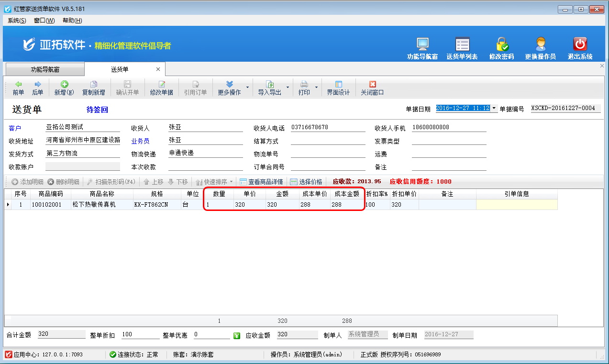Click the 新增 green plus icon
Screen dimensions: 609x364
coord(64,84)
